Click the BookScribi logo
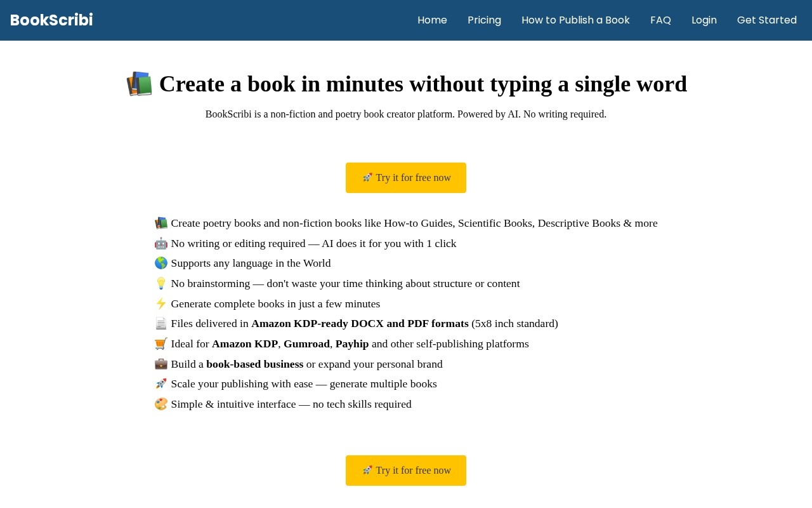The height and width of the screenshot is (508, 812). click(51, 20)
